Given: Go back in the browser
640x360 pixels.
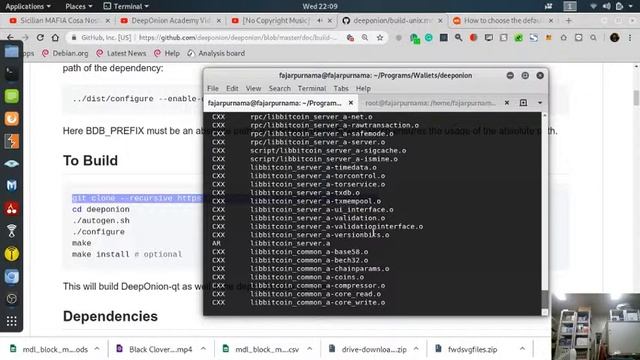Looking at the screenshot, I should (10, 38).
